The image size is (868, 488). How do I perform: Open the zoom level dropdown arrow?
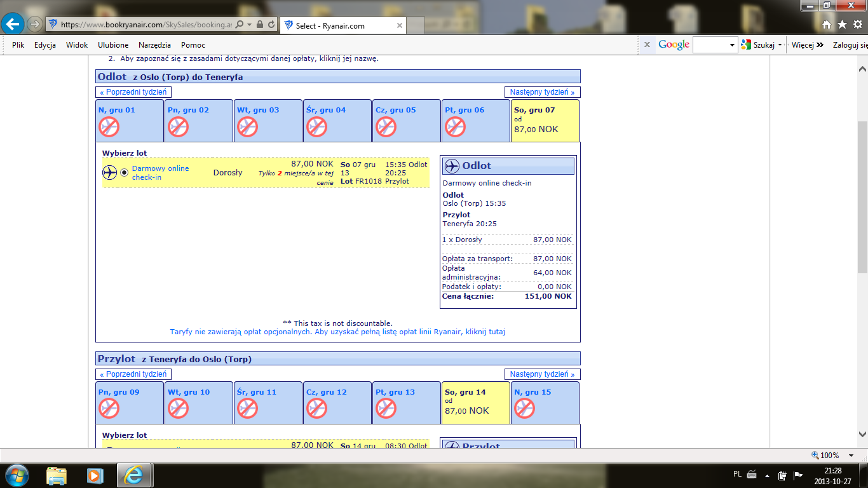click(x=853, y=456)
